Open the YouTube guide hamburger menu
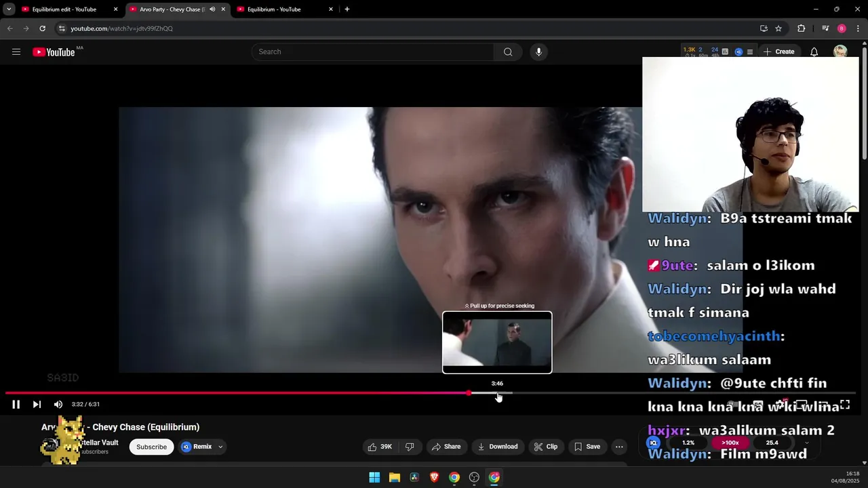The height and width of the screenshot is (488, 868). click(x=16, y=52)
